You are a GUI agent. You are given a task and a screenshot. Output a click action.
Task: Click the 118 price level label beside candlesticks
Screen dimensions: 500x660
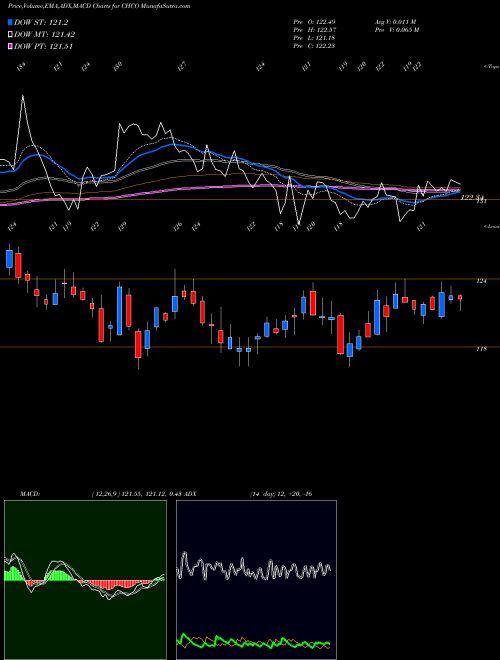(481, 349)
